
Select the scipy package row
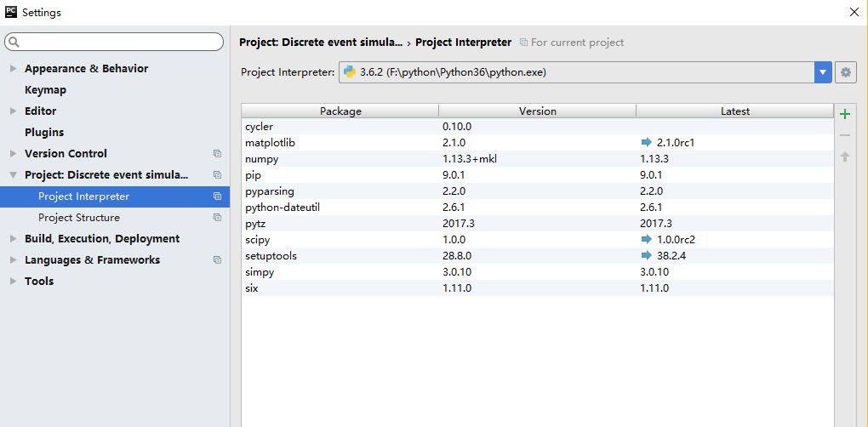(537, 240)
